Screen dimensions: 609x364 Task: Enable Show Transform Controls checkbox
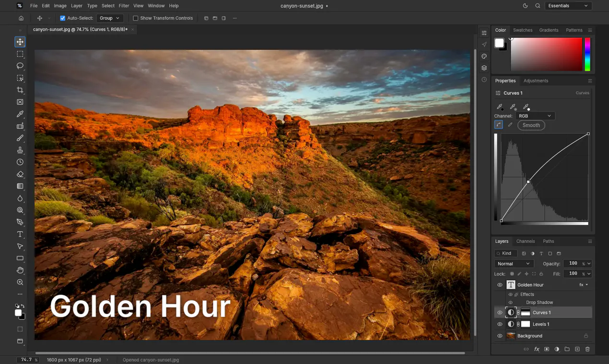tap(135, 18)
